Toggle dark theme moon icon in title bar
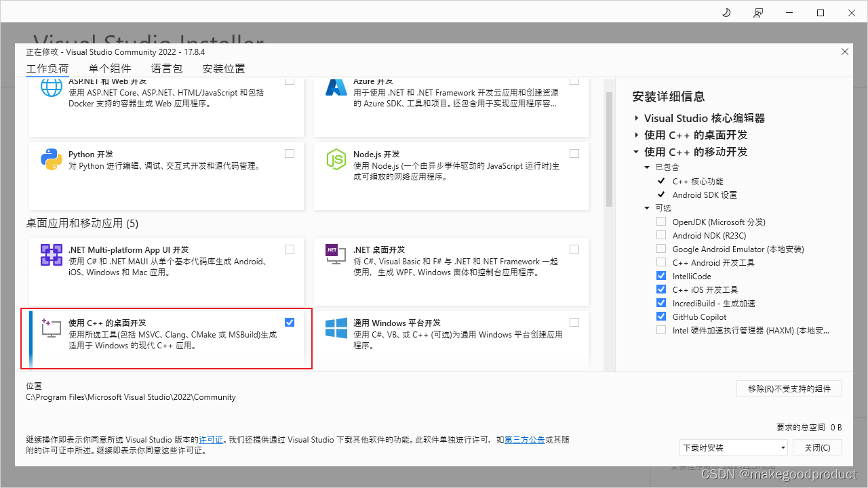This screenshot has height=488, width=868. (x=726, y=13)
